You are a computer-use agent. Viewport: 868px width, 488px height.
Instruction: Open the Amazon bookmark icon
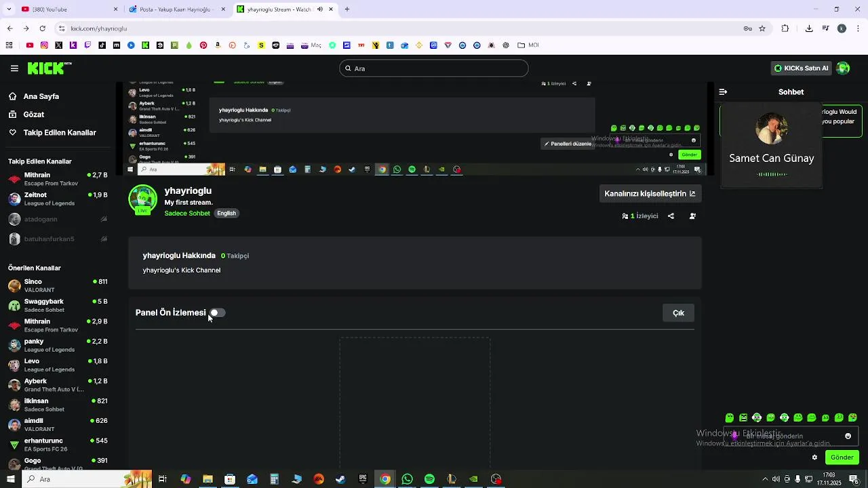point(218,45)
